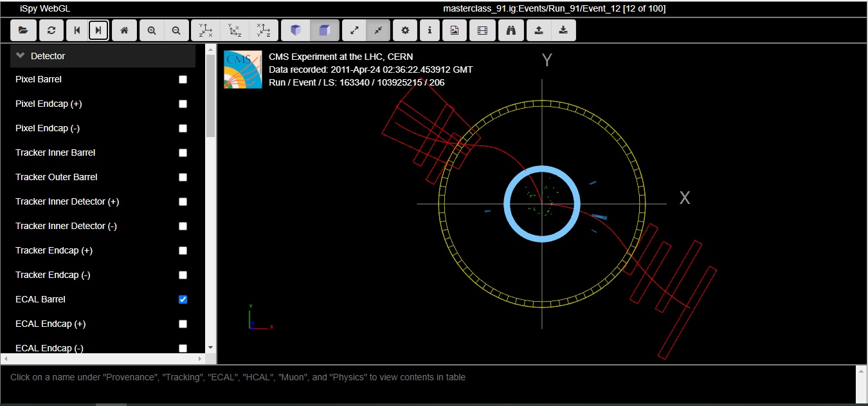
Task: Zoom out with the magnifier minus
Action: coord(176,30)
